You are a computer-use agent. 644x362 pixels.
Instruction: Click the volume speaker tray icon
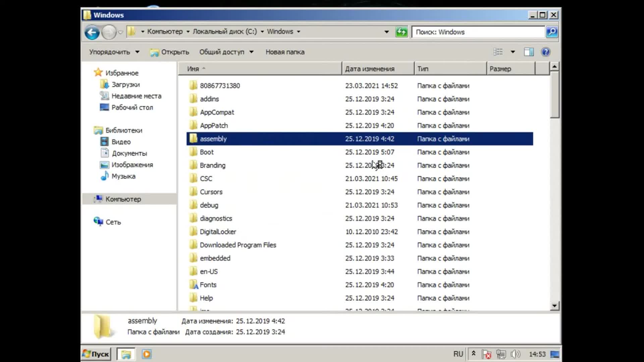tap(515, 354)
